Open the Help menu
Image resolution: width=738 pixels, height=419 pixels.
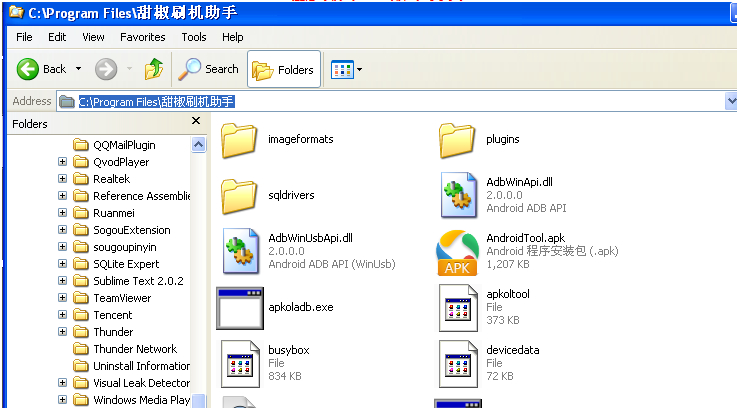[233, 37]
